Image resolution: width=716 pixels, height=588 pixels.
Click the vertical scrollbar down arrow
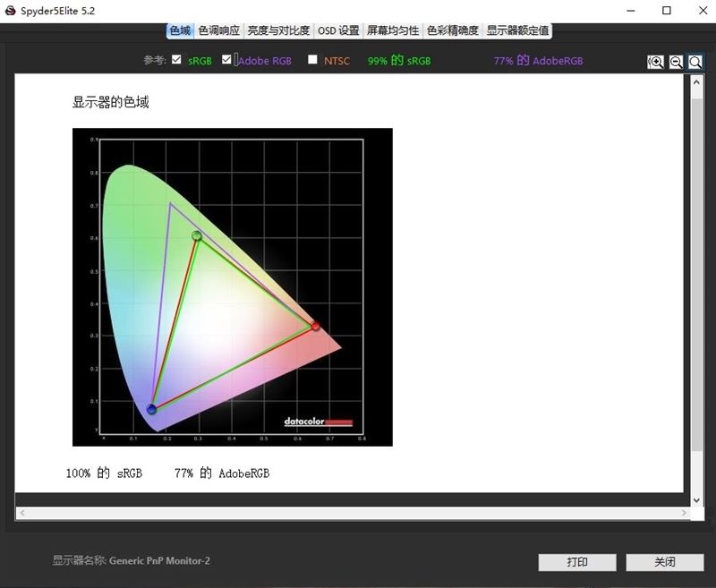coord(696,500)
